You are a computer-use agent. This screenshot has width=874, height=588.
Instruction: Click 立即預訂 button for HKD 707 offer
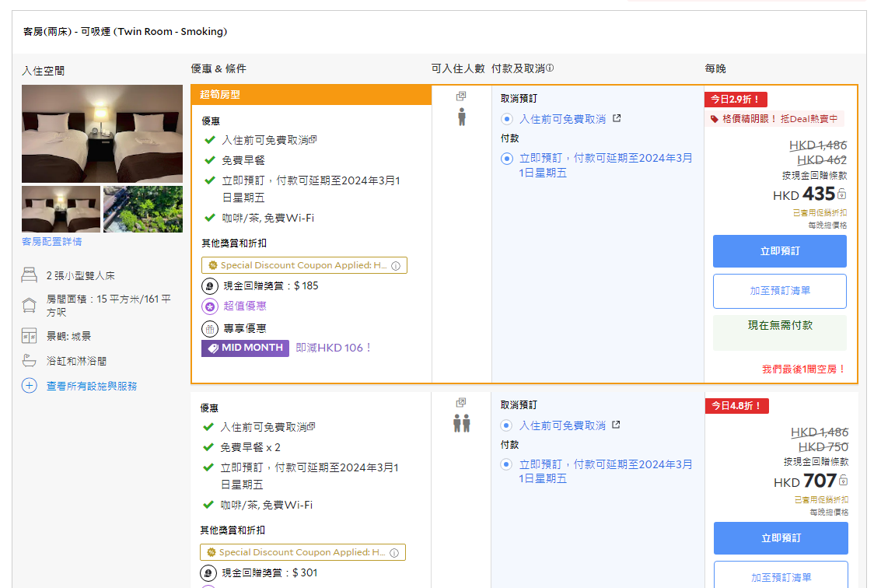(781, 538)
